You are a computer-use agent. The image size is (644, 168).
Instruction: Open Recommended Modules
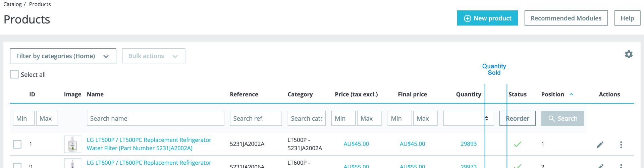[x=566, y=18]
